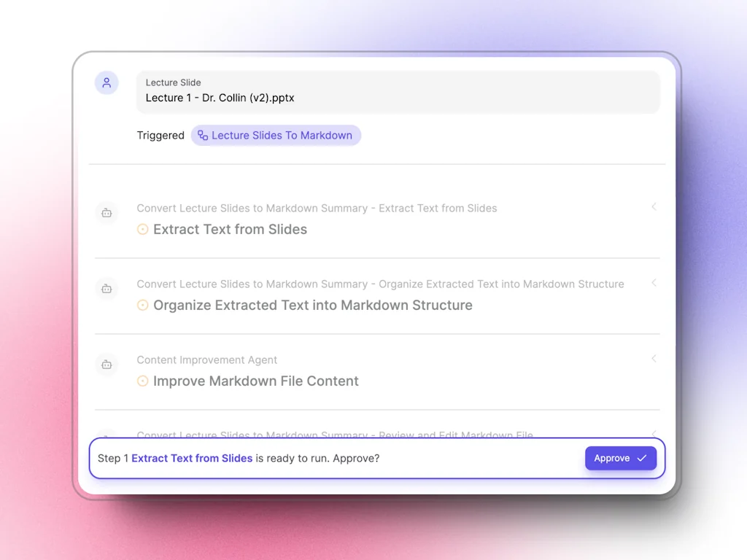
Task: Click the orange status circle for Extract Text from Slides
Action: [x=143, y=230]
